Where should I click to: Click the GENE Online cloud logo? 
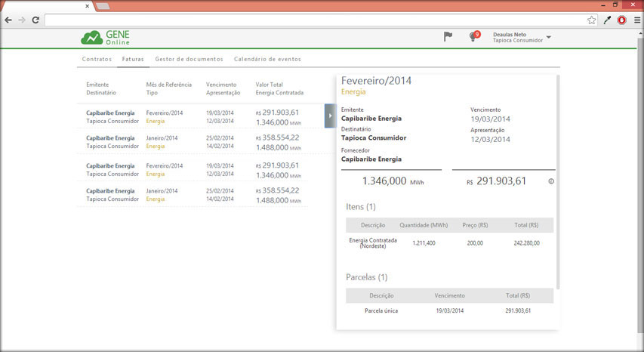click(105, 37)
